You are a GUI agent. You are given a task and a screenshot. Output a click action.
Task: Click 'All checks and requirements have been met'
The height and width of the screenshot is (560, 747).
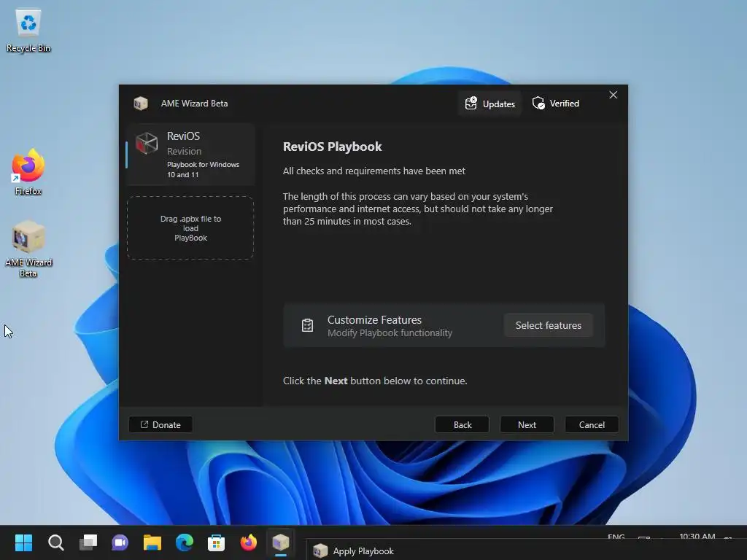374,171
